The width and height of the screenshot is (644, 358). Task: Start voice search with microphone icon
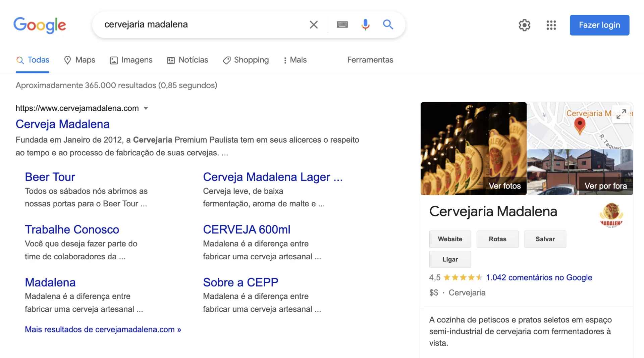point(365,24)
